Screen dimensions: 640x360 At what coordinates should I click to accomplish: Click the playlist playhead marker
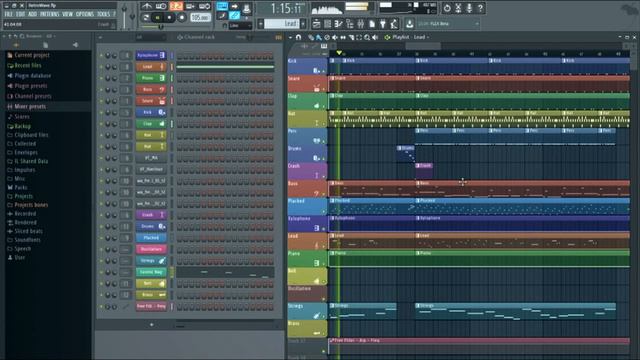[339, 53]
